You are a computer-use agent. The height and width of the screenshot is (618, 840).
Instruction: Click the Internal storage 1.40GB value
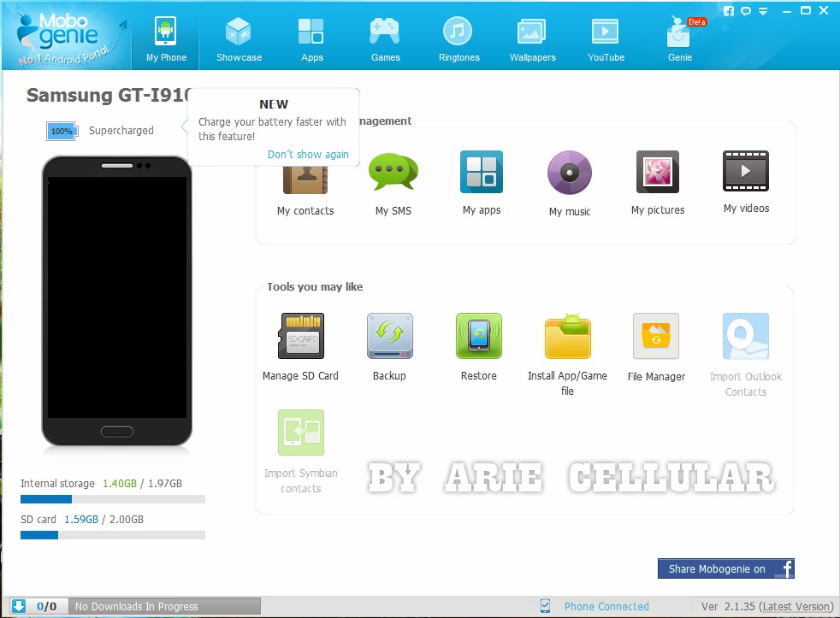(x=120, y=484)
